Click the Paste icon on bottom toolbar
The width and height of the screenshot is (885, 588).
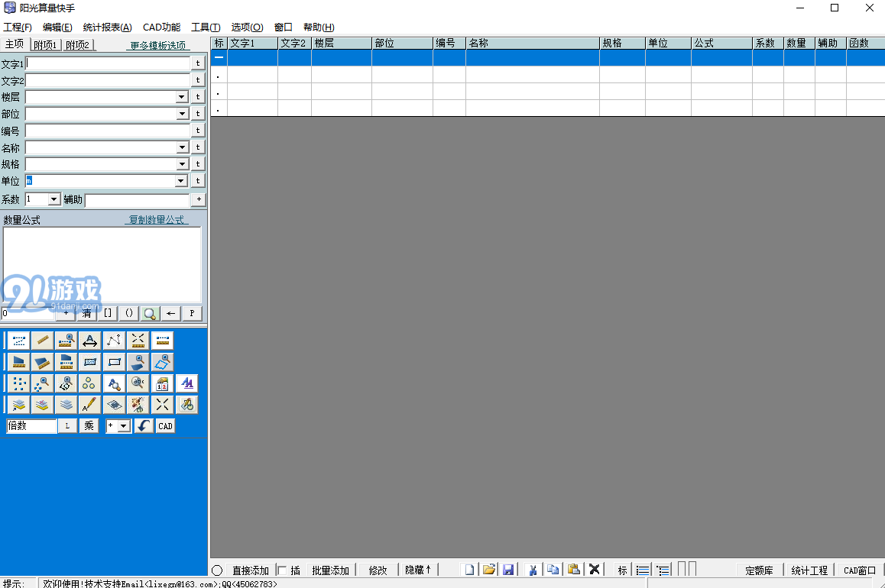574,569
